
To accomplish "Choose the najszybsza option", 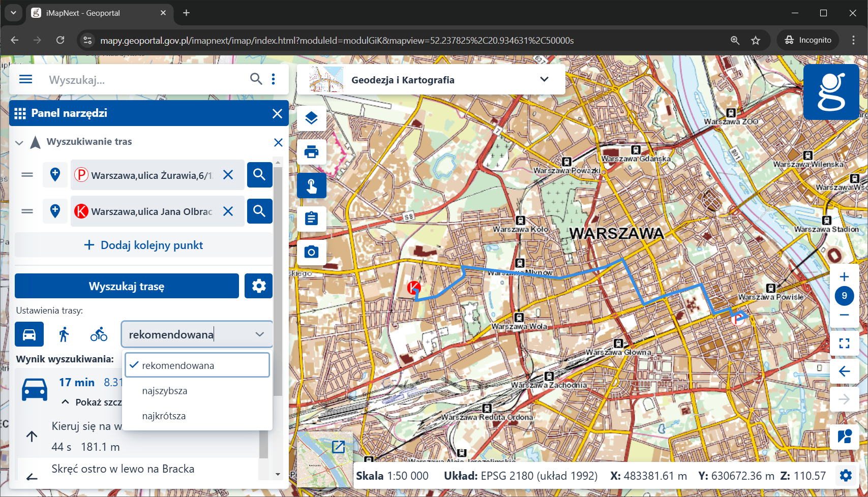I will coord(197,391).
